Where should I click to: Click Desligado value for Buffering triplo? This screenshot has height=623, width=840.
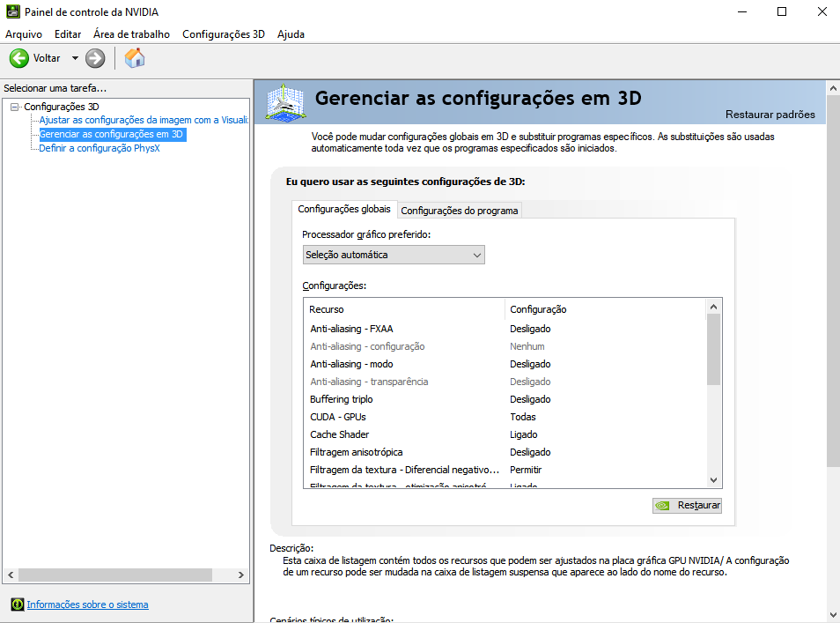point(530,399)
